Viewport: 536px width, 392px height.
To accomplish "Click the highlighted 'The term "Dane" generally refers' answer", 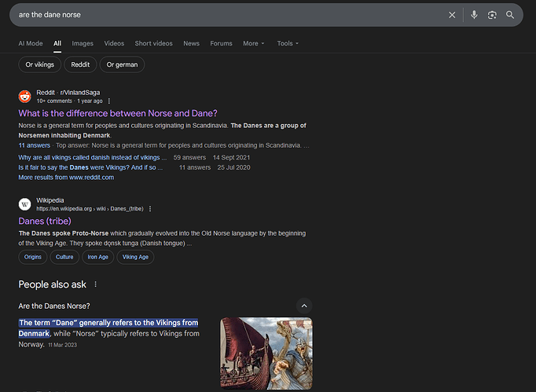I will pos(108,328).
